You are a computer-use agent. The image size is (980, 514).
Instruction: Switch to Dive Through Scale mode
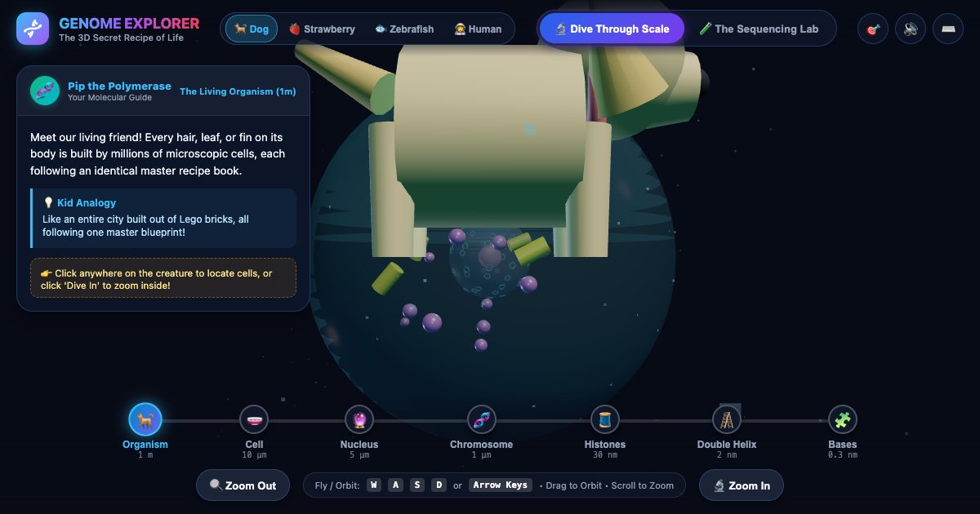pos(612,29)
